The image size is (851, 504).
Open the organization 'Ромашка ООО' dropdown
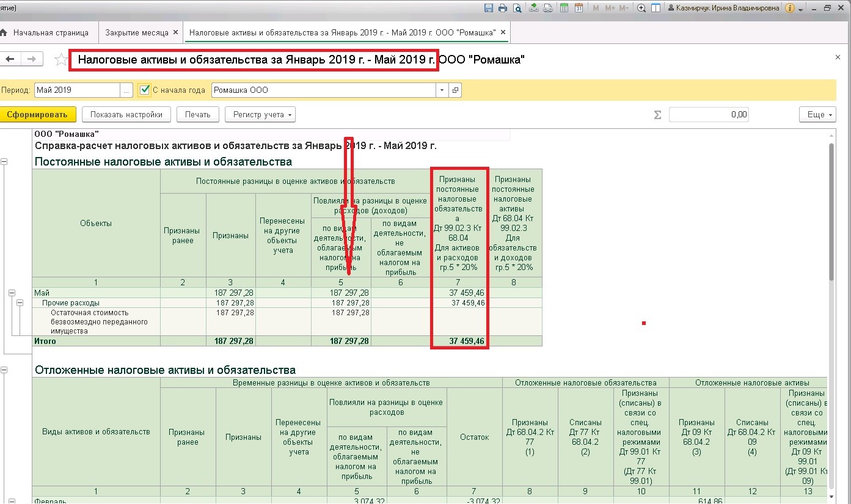tap(442, 90)
